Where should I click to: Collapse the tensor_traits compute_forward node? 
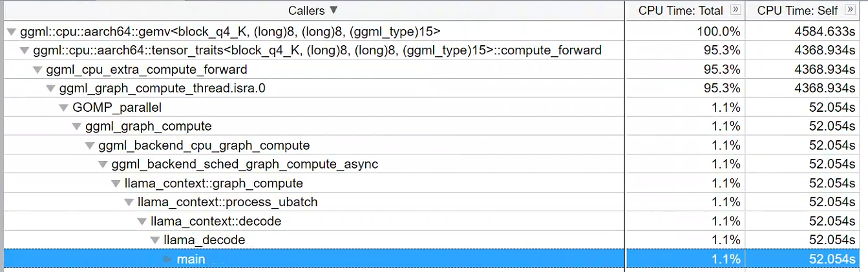[25, 50]
